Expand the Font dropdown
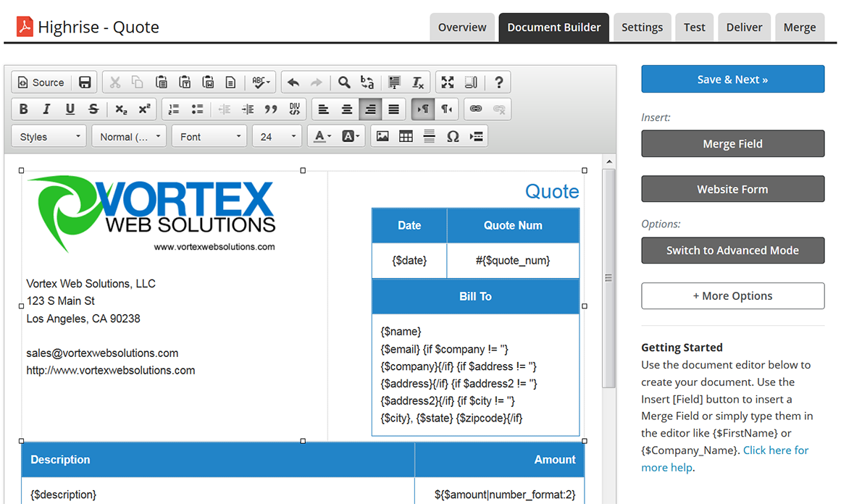 (209, 136)
